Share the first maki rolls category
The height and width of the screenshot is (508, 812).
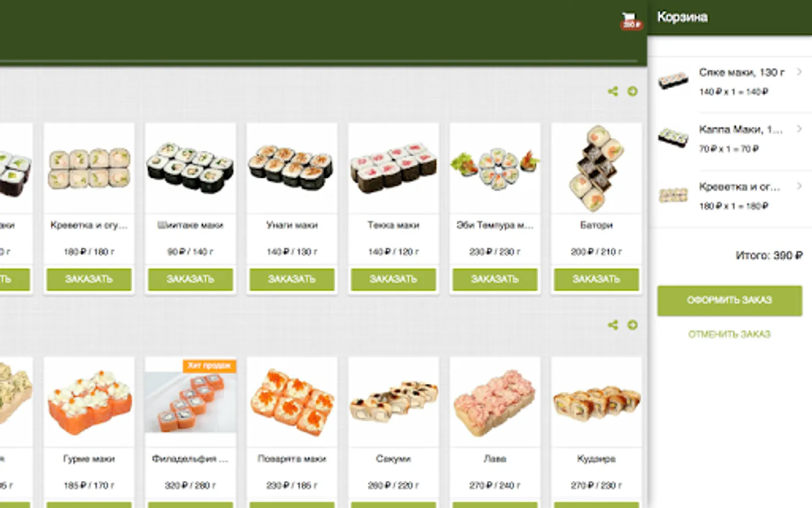(x=613, y=91)
